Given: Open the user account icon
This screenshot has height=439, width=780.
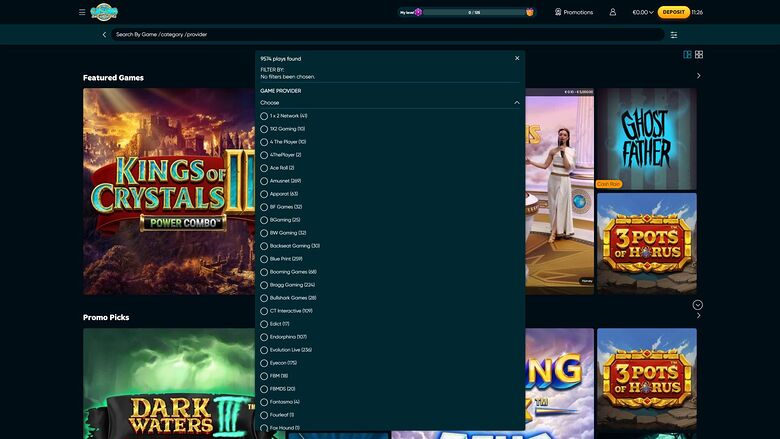Looking at the screenshot, I should click(x=613, y=12).
